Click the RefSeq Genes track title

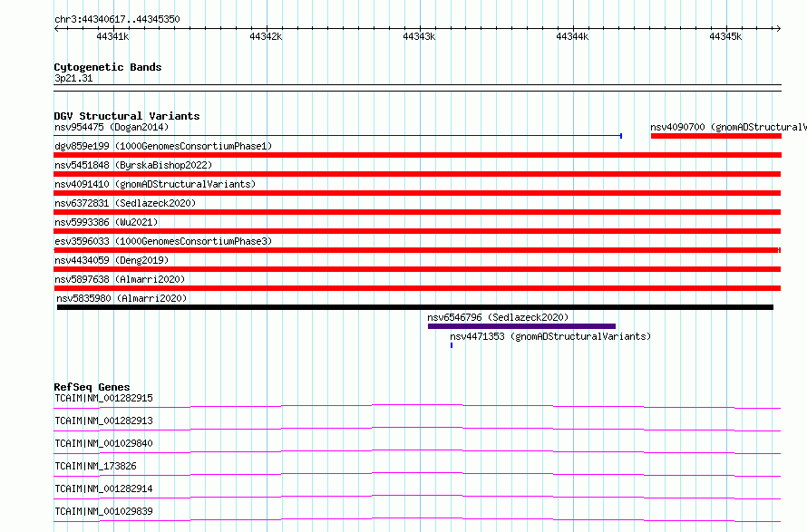tap(92, 387)
